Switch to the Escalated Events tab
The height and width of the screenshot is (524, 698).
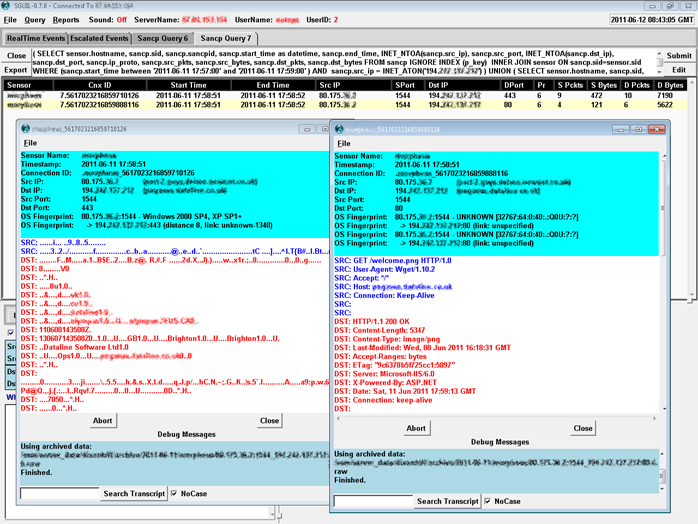click(x=101, y=37)
